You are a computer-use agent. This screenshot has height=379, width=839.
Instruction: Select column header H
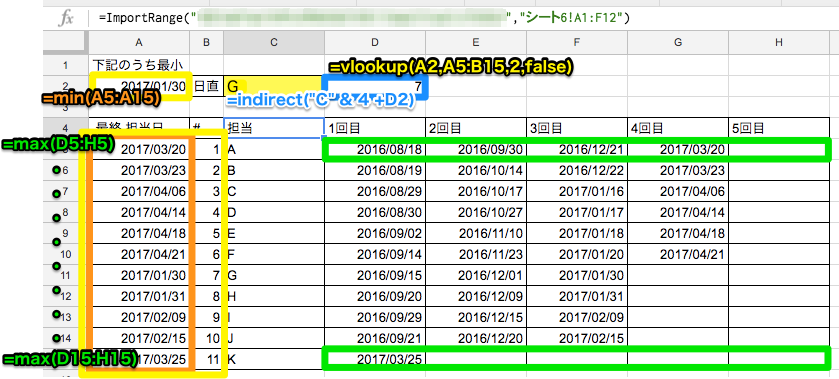tap(779, 42)
